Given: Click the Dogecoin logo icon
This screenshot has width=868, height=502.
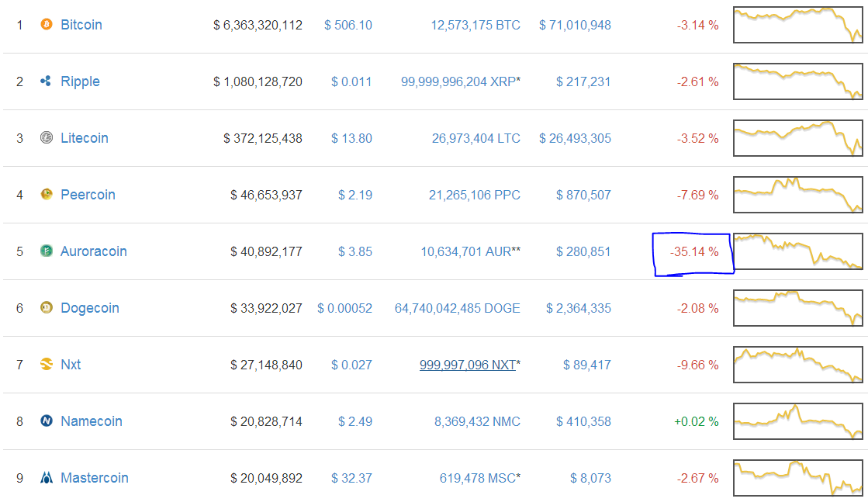Looking at the screenshot, I should [47, 308].
